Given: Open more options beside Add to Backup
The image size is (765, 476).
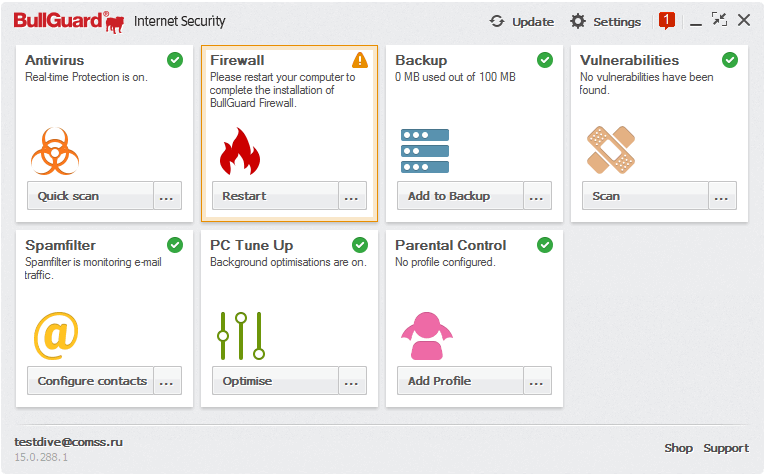Looking at the screenshot, I should click(537, 196).
